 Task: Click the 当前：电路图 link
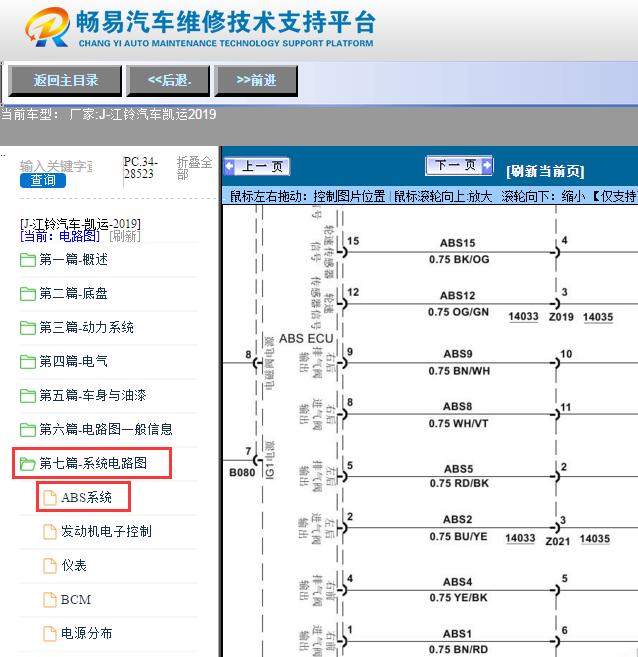[x=60, y=236]
